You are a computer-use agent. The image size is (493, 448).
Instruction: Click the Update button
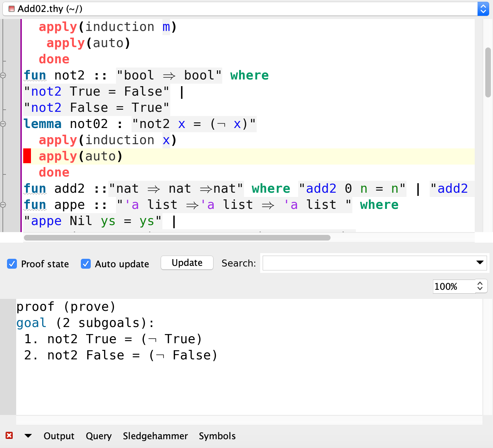(x=187, y=263)
